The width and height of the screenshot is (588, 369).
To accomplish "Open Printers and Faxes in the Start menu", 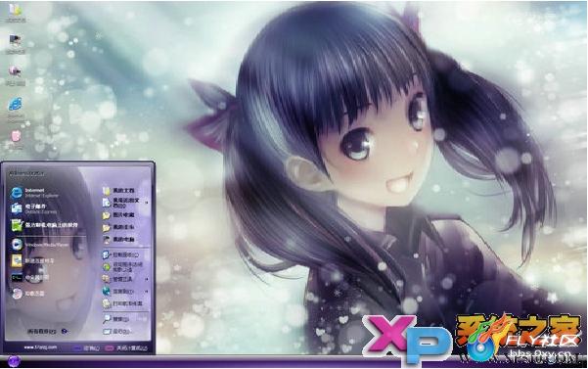I will click(122, 303).
